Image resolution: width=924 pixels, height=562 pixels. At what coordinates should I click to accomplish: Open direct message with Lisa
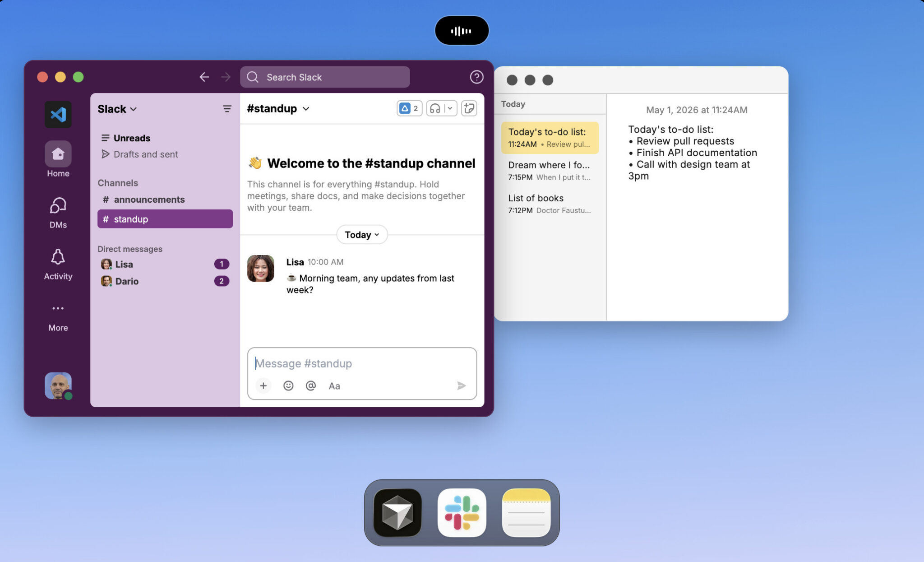165,264
